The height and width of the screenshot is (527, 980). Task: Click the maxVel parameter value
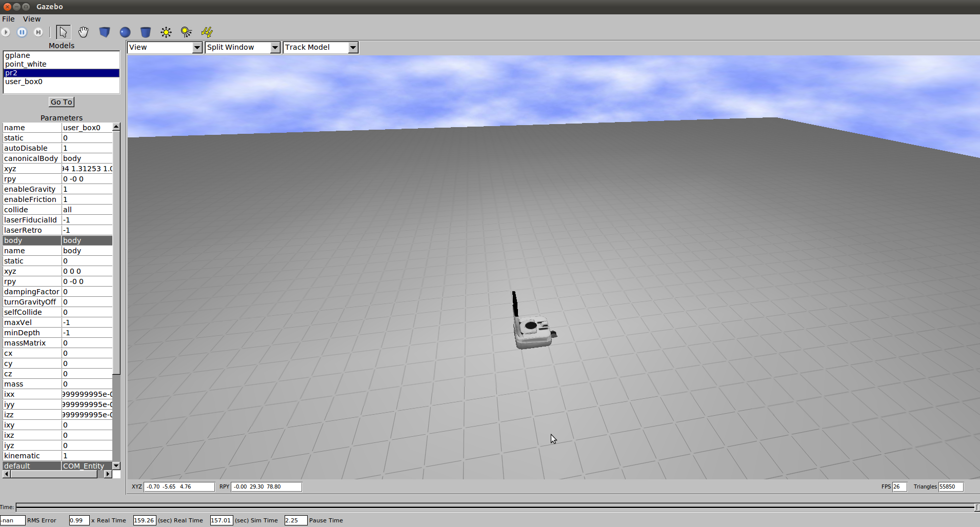tap(87, 322)
